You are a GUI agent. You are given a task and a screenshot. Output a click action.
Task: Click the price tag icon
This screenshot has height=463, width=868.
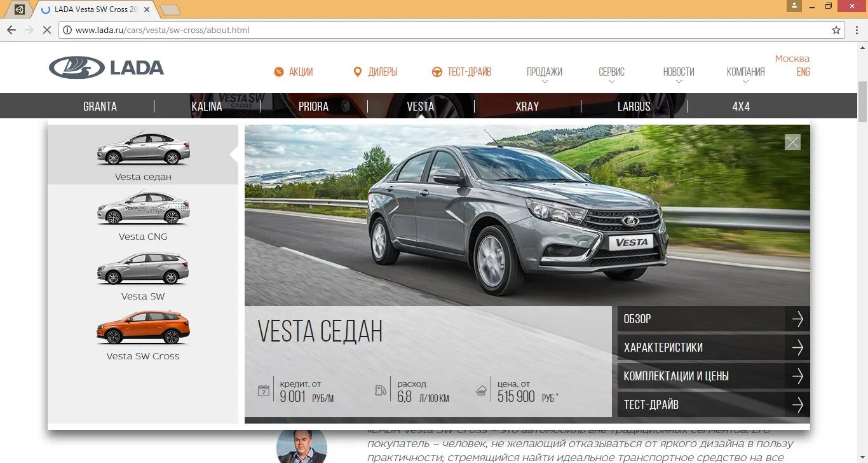(x=482, y=390)
